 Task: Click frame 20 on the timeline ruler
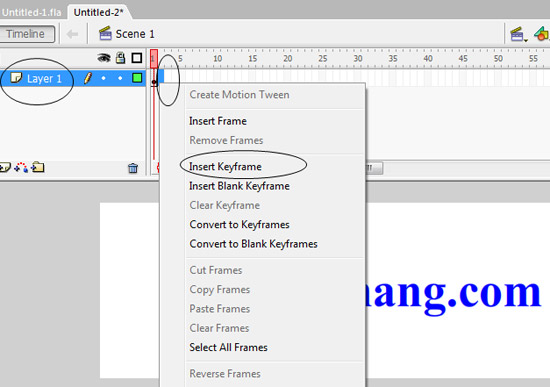(x=288, y=58)
